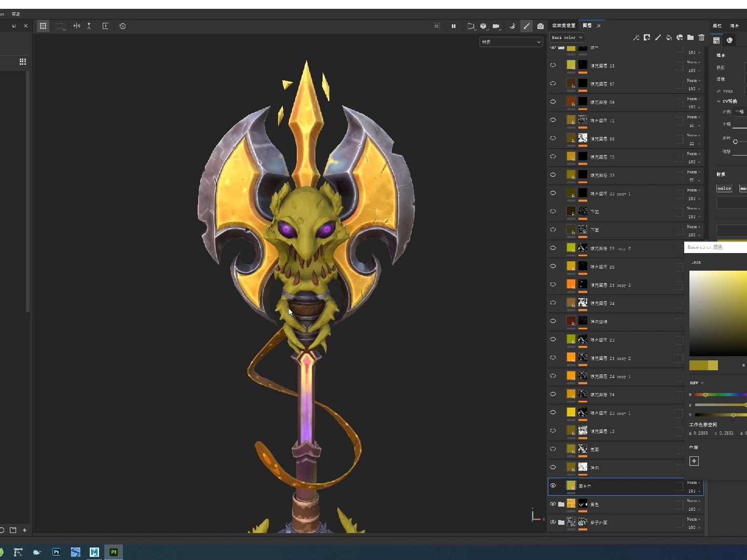This screenshot has height=560, width=747.
Task: Open the viewport material mode dropdown
Action: [511, 42]
